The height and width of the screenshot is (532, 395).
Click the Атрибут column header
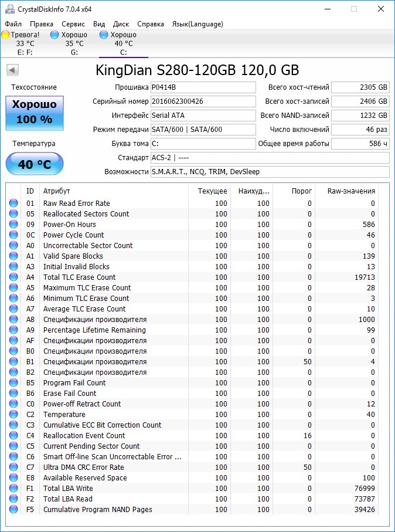point(114,191)
